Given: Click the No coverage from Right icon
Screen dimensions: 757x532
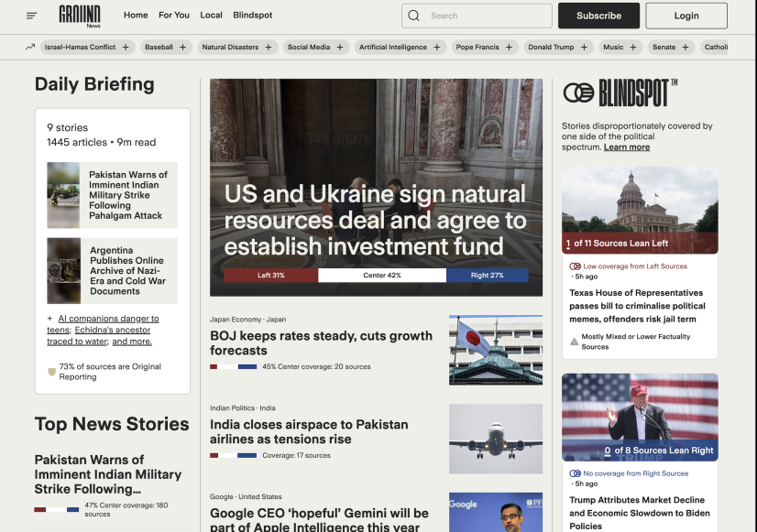Looking at the screenshot, I should pyautogui.click(x=575, y=473).
